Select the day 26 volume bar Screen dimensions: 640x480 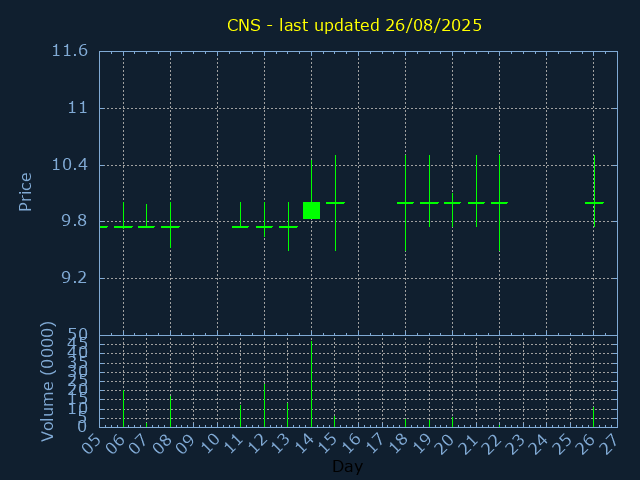593,417
